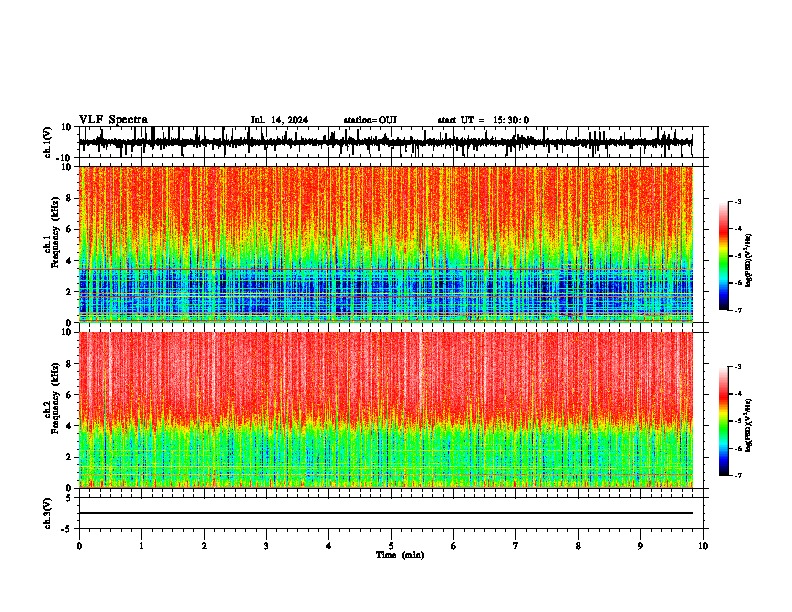Click the ch.2 frequency axis "6" tick label
Viewport: 792px width, 612px height.
[x=69, y=395]
